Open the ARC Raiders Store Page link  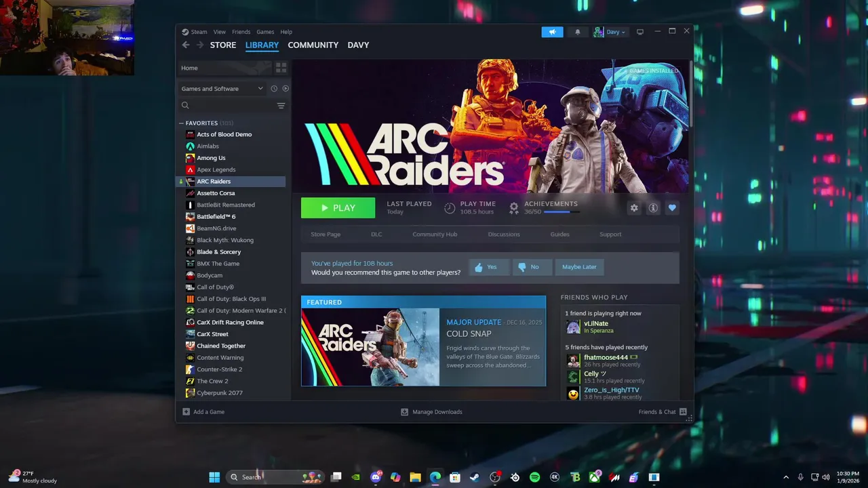point(325,235)
